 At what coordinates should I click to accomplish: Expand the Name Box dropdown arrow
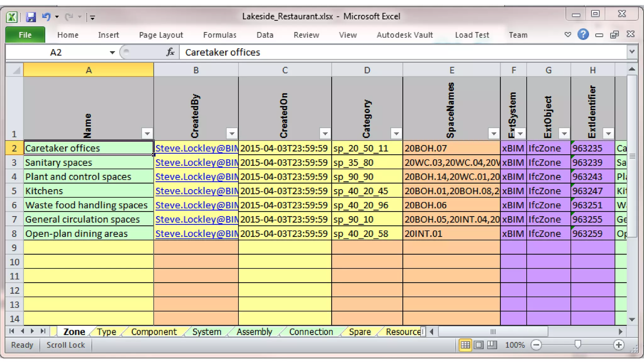[112, 52]
